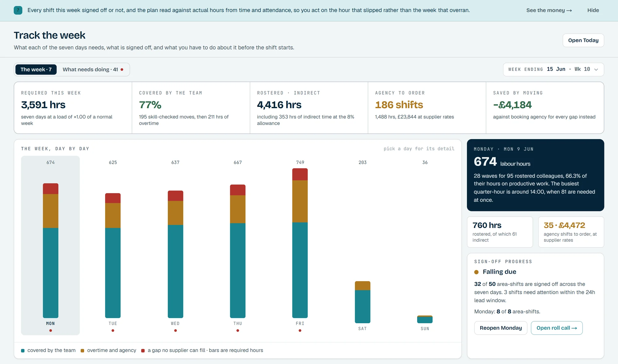Click the red gap segment of Friday's bar
618x364 pixels.
point(300,174)
